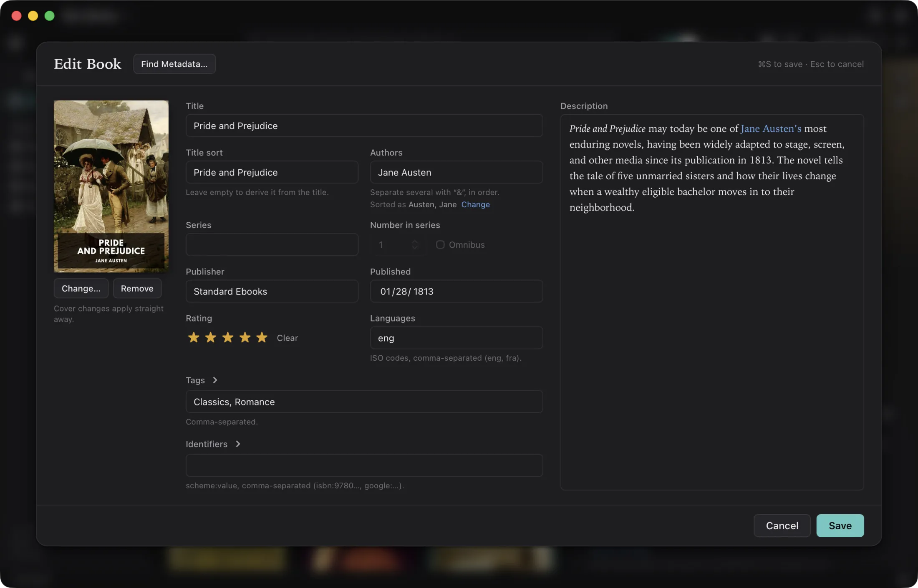The image size is (918, 588).
Task: Click the Change... cover button
Action: click(x=81, y=288)
